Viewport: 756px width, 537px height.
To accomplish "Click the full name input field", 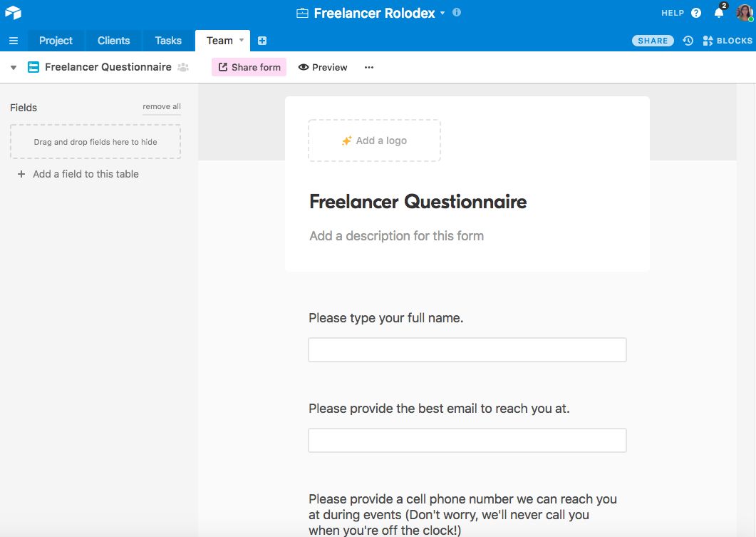I will point(467,350).
